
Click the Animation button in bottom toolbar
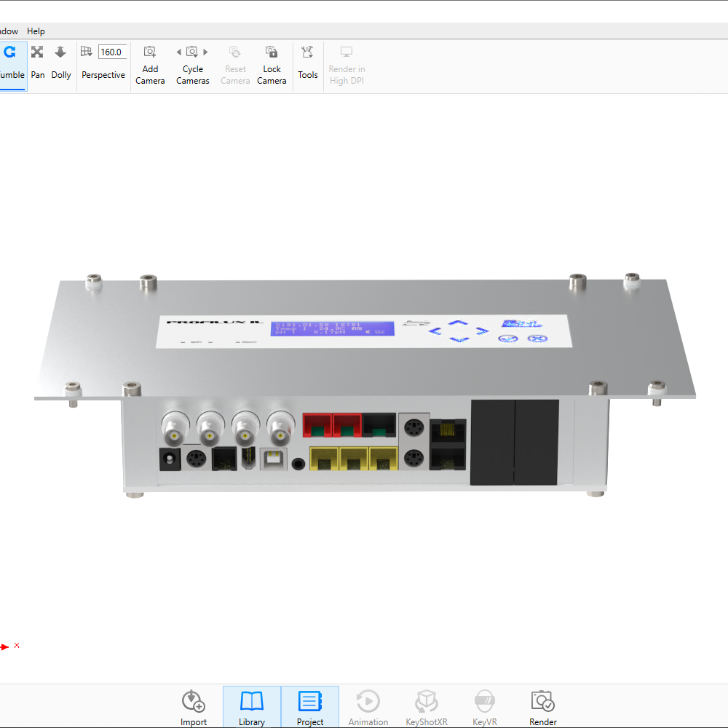point(368,708)
